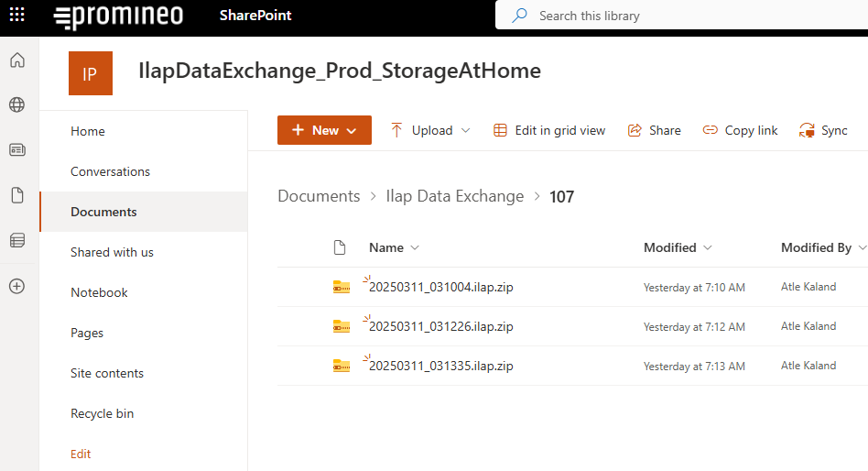Open the app launcher waffle icon

[x=16, y=16]
